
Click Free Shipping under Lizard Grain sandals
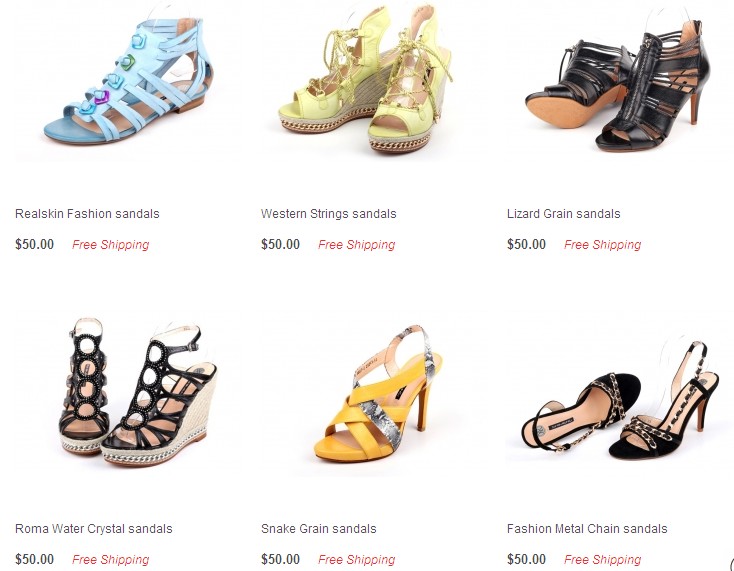point(602,245)
